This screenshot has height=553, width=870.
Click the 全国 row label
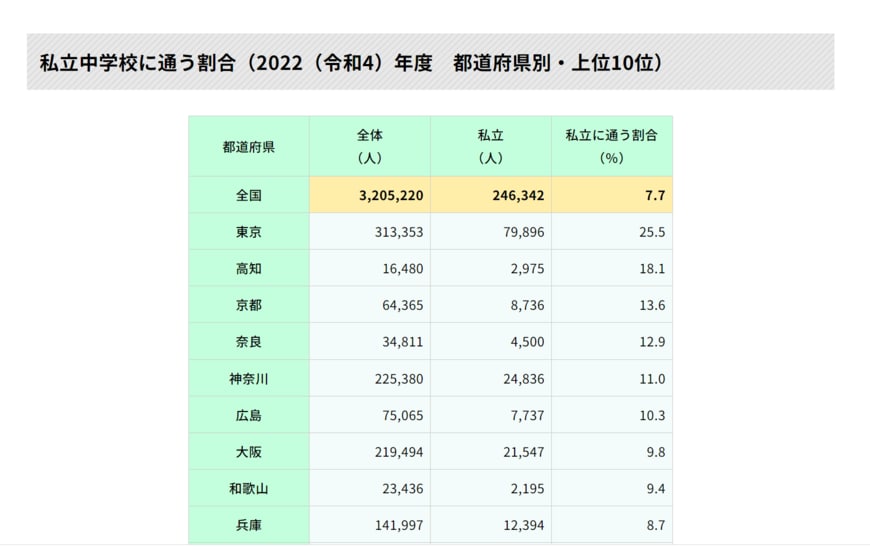point(249,195)
